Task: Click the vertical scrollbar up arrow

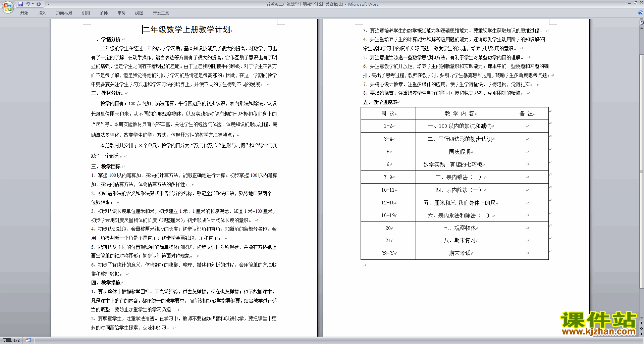Action: pyautogui.click(x=641, y=28)
